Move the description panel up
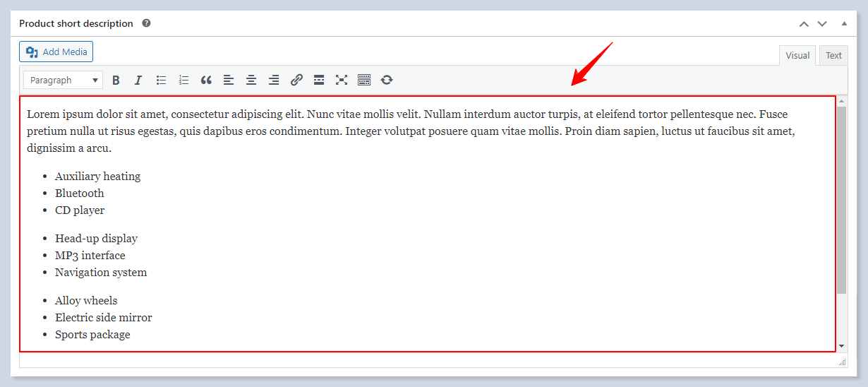 (x=804, y=24)
